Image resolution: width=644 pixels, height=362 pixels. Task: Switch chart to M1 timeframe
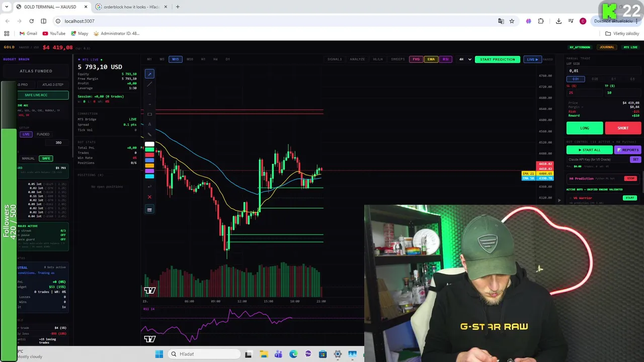tap(149, 59)
